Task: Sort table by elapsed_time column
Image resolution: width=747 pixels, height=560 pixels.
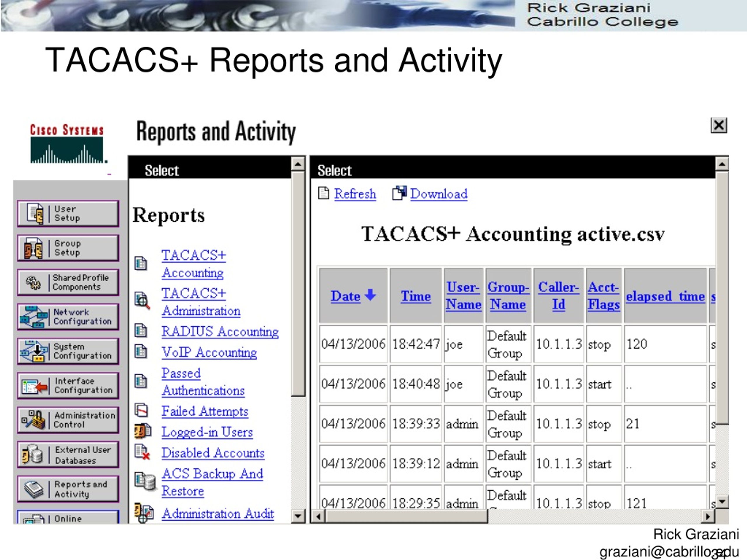Action: [665, 296]
